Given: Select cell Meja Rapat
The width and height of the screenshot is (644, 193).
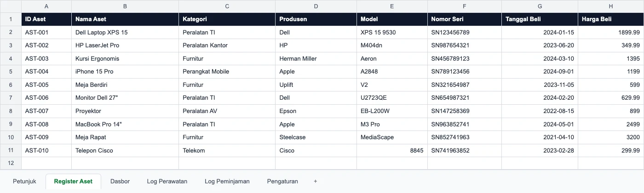Looking at the screenshot, I should (x=125, y=137).
